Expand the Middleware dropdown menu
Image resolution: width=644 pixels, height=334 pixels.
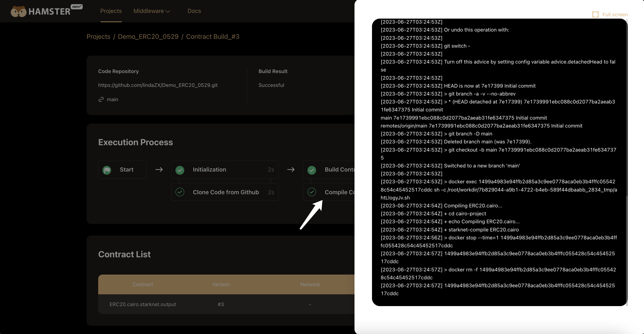(152, 11)
